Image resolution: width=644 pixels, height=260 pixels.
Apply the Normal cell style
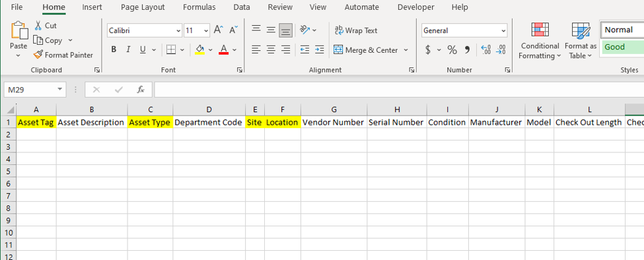tap(622, 30)
